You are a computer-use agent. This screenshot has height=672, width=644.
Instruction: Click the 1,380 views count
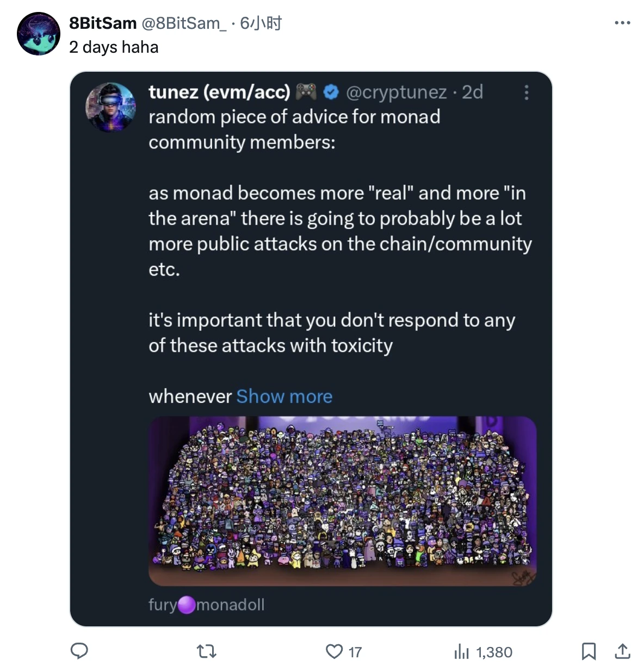494,652
